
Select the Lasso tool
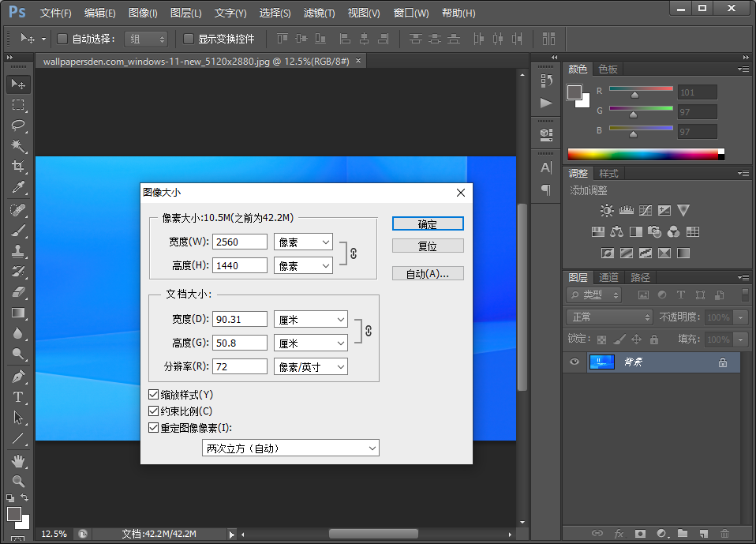pos(18,126)
